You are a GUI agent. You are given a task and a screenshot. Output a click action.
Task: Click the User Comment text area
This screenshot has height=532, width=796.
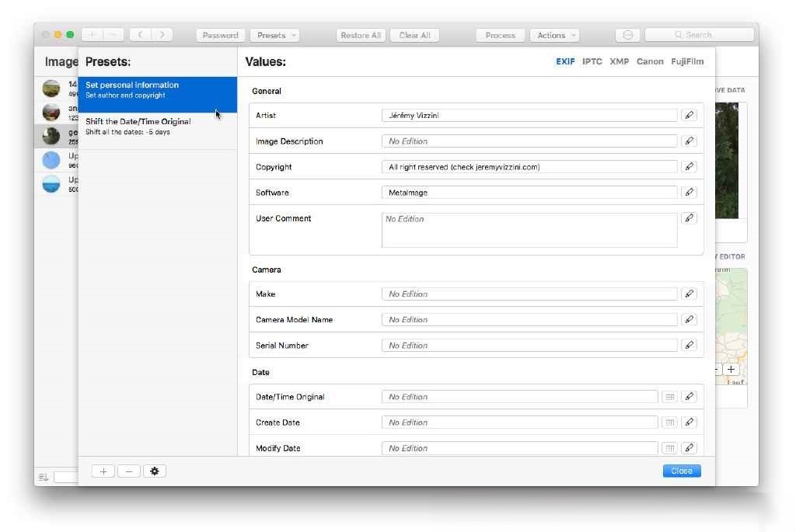point(529,230)
